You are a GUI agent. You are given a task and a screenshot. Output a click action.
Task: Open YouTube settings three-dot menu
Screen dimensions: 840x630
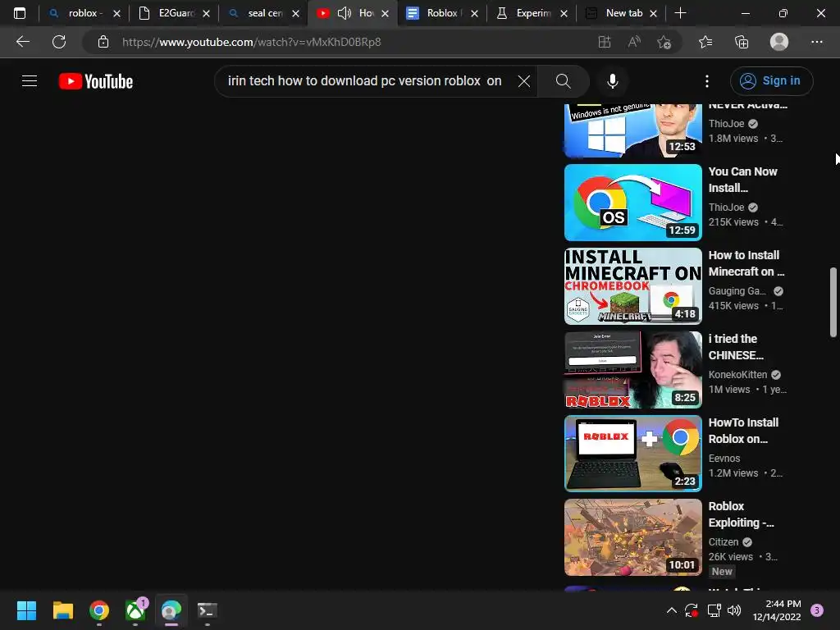coord(707,81)
